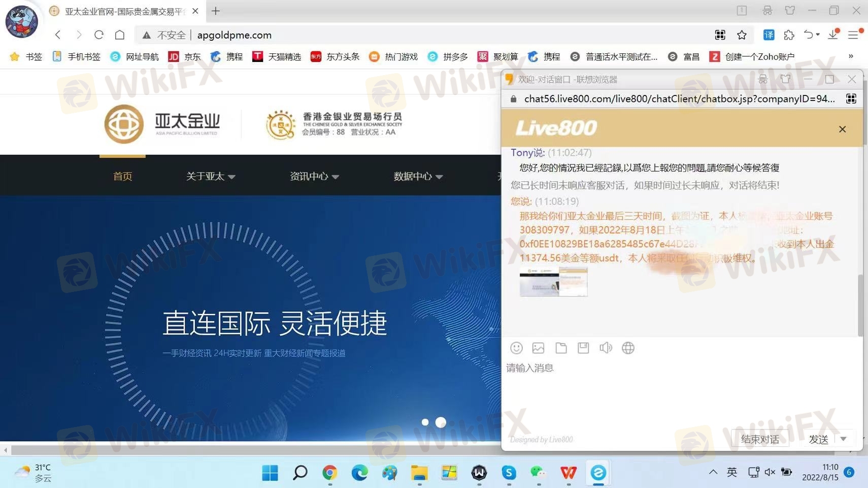This screenshot has width=868, height=488.
Task: Open the 天猫精选 bookmark
Action: click(277, 56)
